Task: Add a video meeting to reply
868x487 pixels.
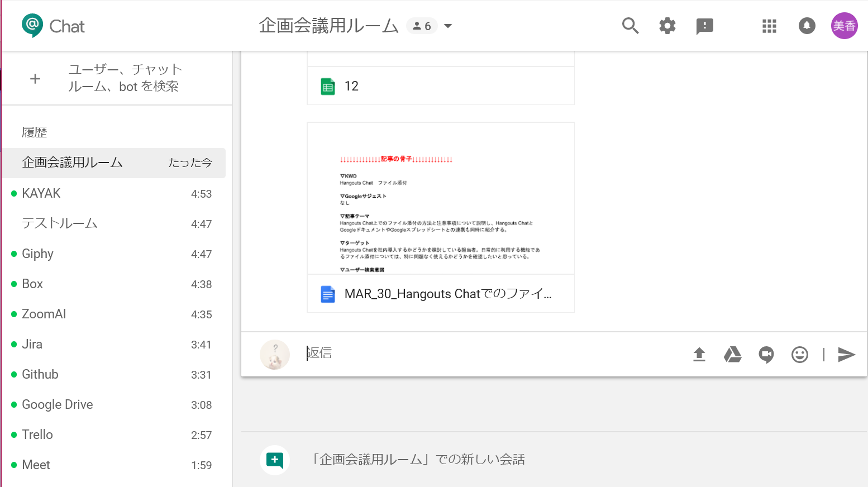Action: point(766,355)
